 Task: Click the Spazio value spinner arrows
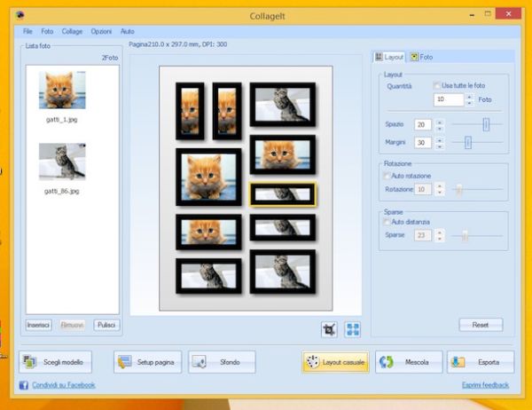[439, 124]
